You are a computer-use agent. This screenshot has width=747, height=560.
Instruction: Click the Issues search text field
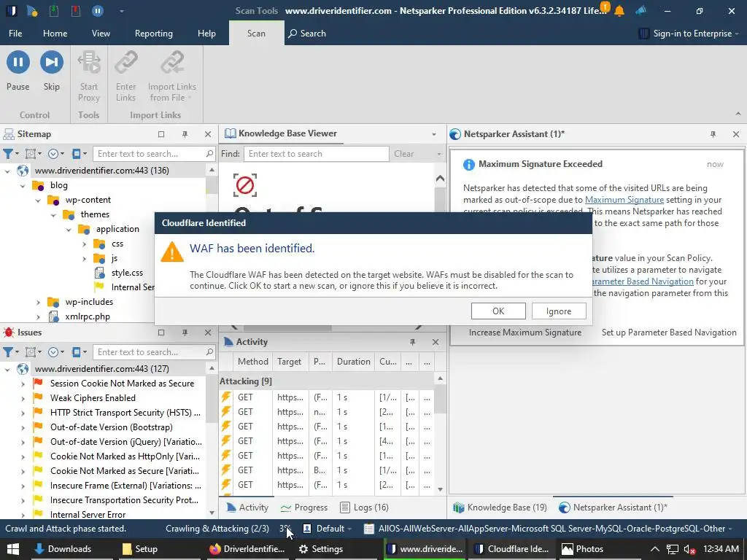click(x=149, y=352)
